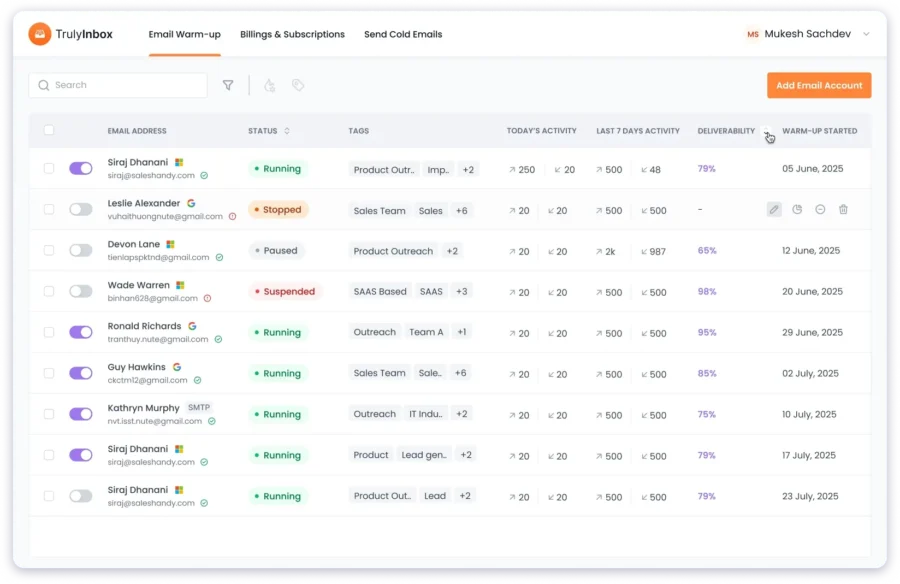Delete Leslie Alexander's account with the trash icon

(844, 209)
